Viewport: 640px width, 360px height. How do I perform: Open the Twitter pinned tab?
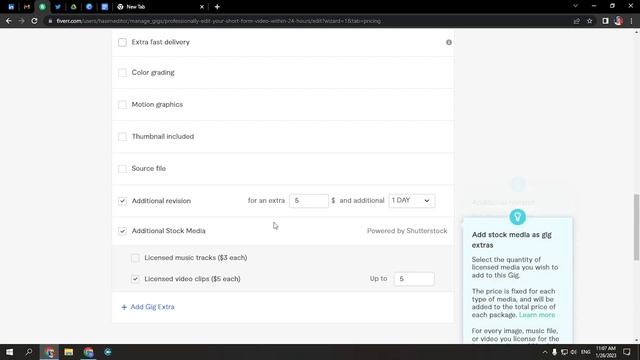[x=58, y=7]
